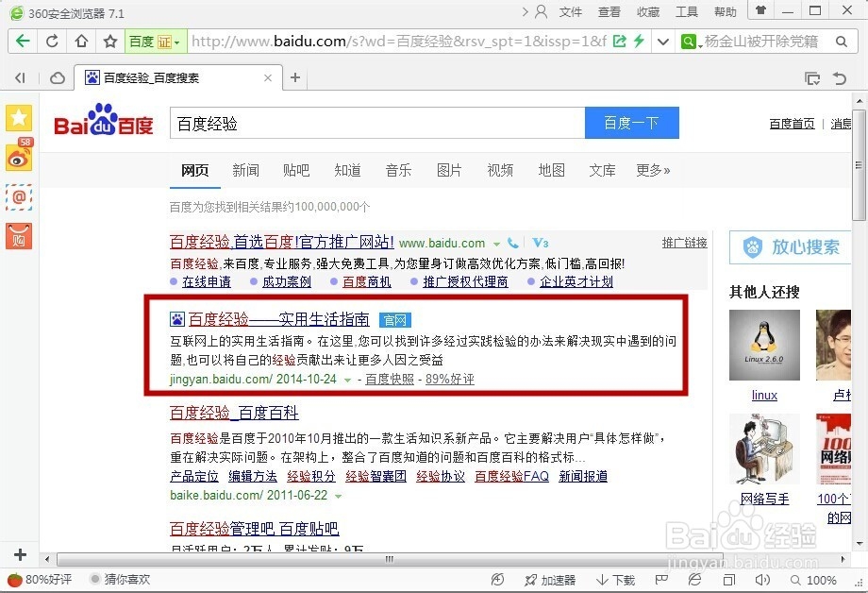Add current page to favorites star

pyautogui.click(x=108, y=42)
